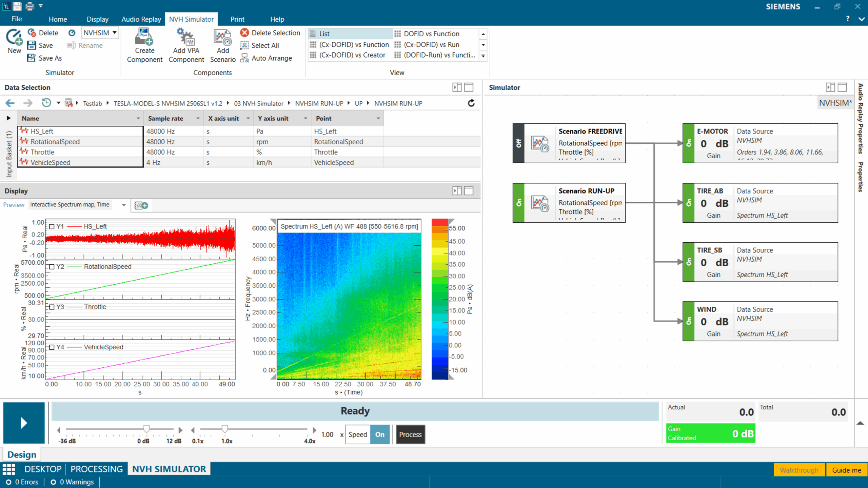The width and height of the screenshot is (868, 488).
Task: Click the Add Scenario icon
Action: tap(222, 37)
